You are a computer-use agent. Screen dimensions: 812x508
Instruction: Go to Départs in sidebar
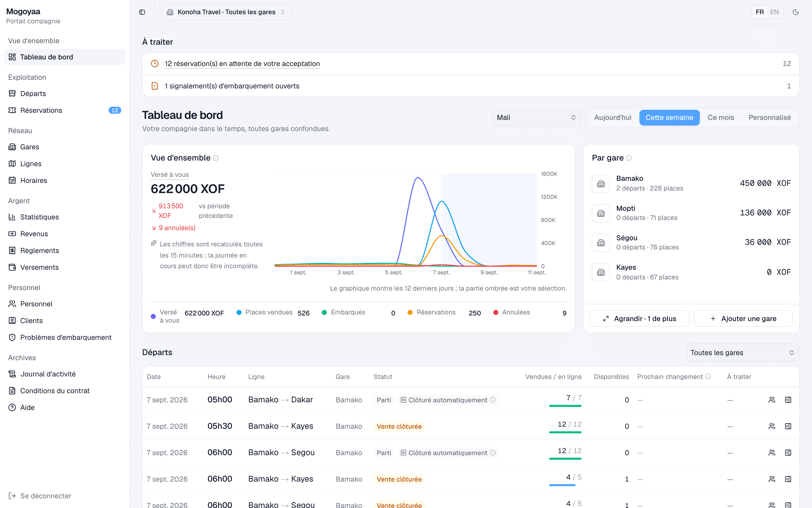pos(65,93)
